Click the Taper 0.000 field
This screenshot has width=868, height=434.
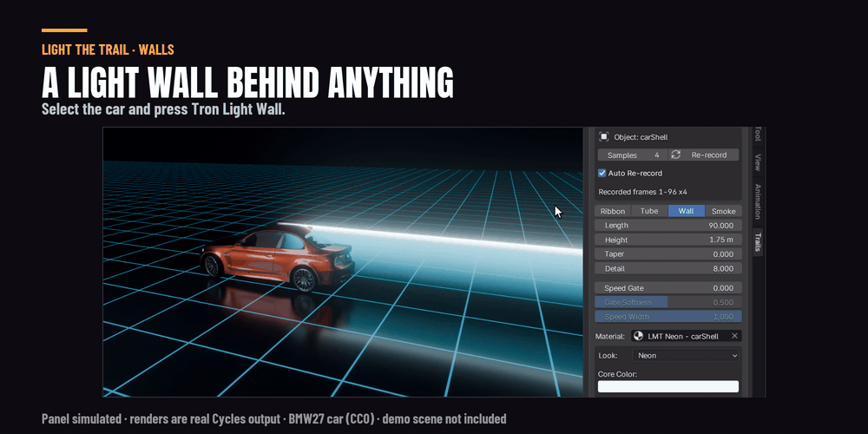pos(668,254)
